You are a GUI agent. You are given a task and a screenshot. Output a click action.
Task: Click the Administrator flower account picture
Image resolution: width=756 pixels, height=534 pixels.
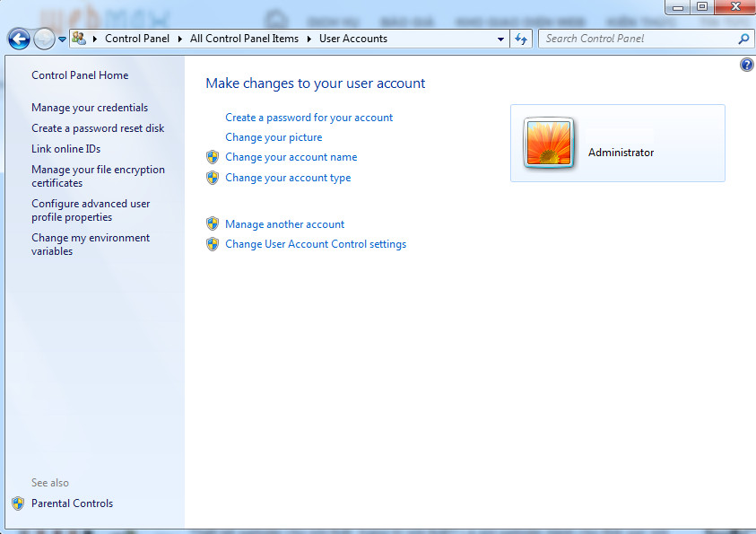(549, 144)
